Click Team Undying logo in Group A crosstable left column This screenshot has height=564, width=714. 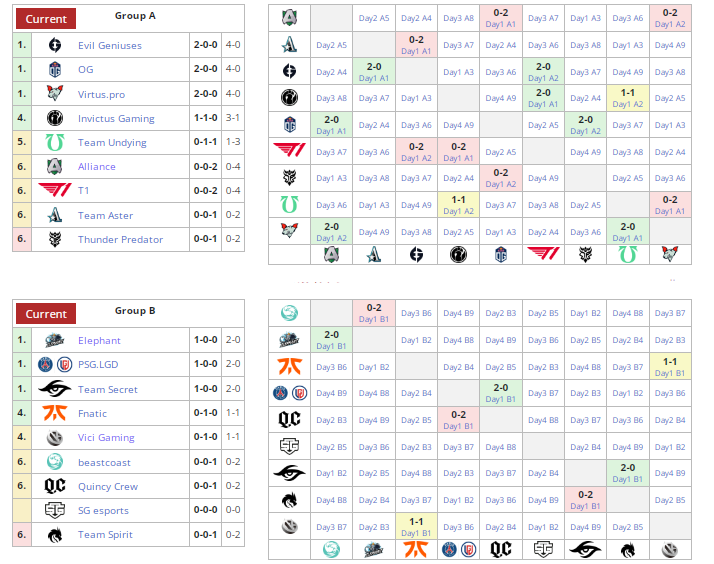(289, 203)
